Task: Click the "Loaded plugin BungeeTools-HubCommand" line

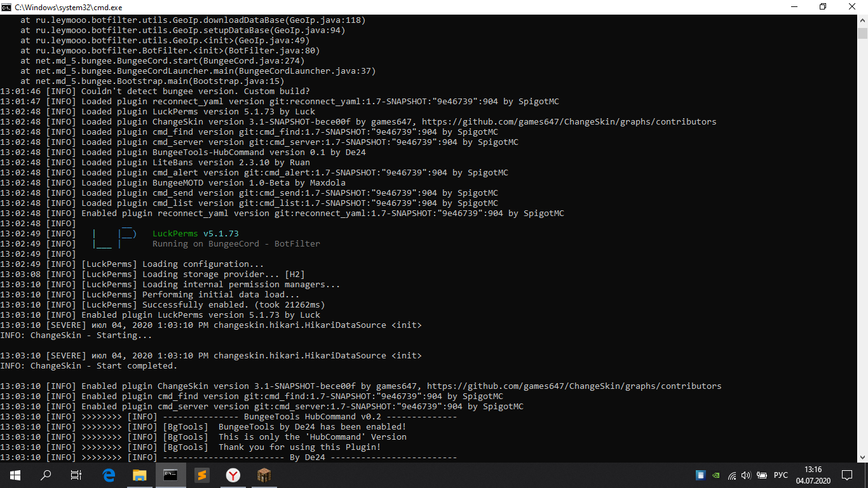Action: tap(183, 152)
